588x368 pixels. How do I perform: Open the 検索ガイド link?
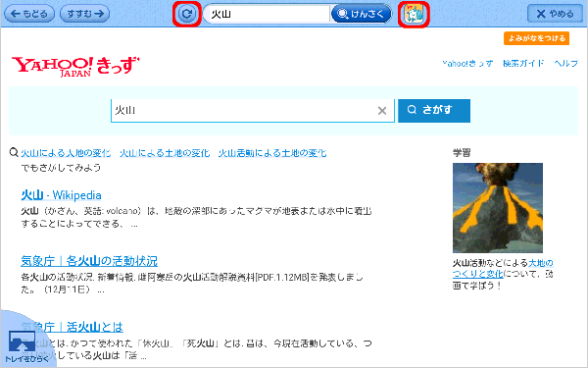pos(523,64)
